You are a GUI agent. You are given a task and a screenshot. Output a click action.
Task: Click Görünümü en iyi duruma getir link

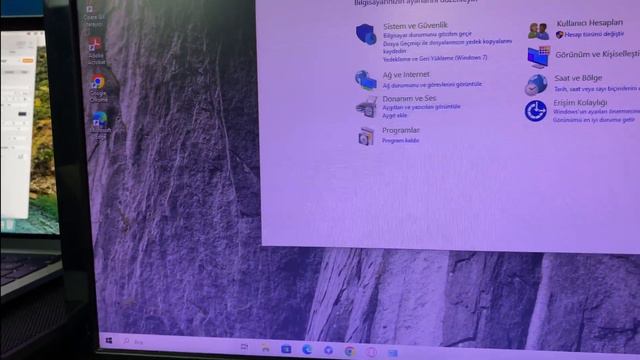pyautogui.click(x=594, y=120)
